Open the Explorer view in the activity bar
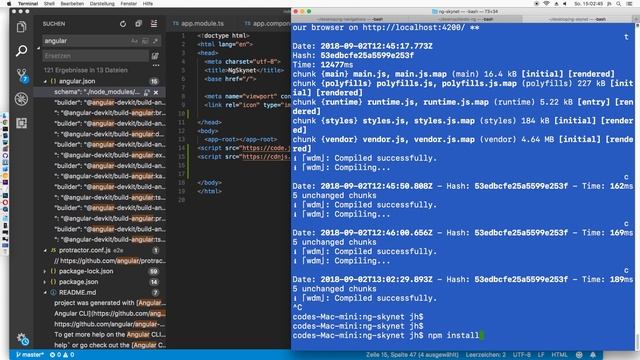The image size is (640, 360). pos(21,27)
